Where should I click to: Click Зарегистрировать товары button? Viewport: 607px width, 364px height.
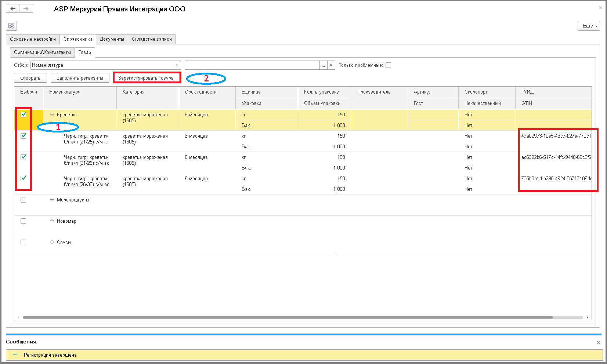tap(147, 78)
